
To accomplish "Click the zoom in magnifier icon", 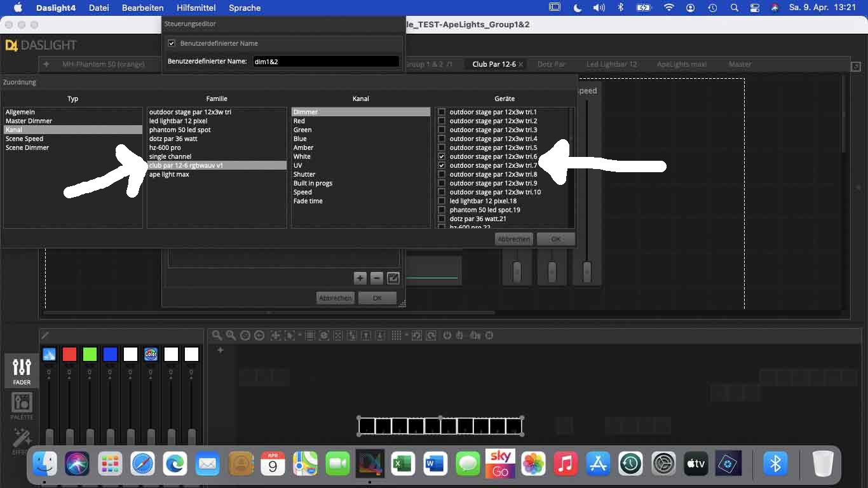I will [x=217, y=335].
